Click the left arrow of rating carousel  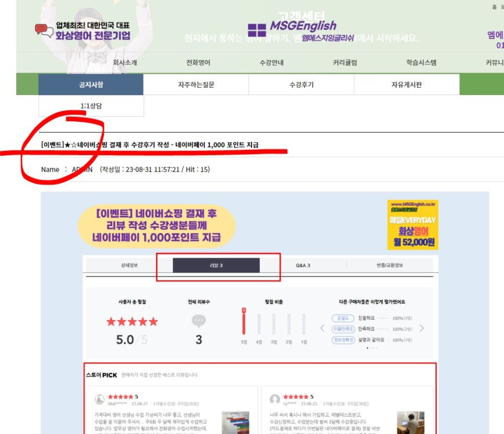[x=322, y=329]
